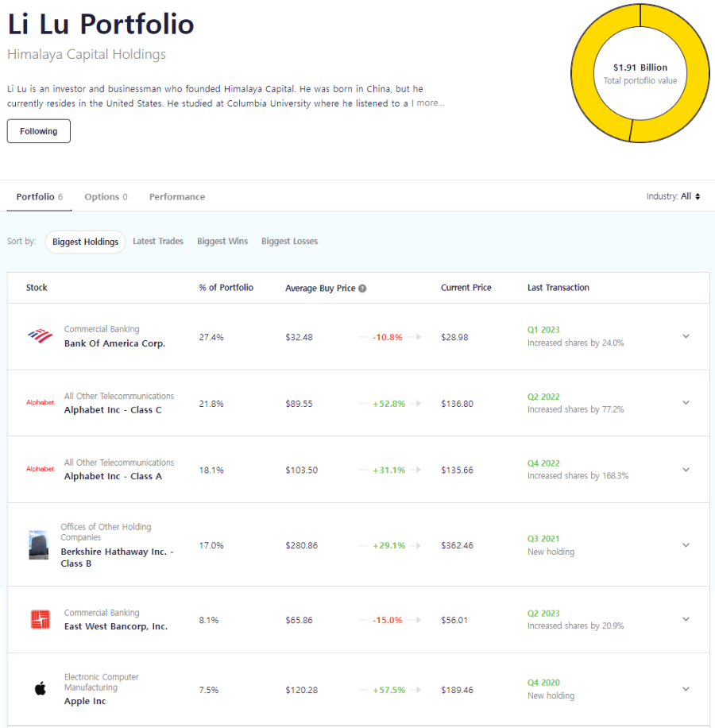Switch to the Portfolio tab
Screen dimensions: 715x728
40,197
